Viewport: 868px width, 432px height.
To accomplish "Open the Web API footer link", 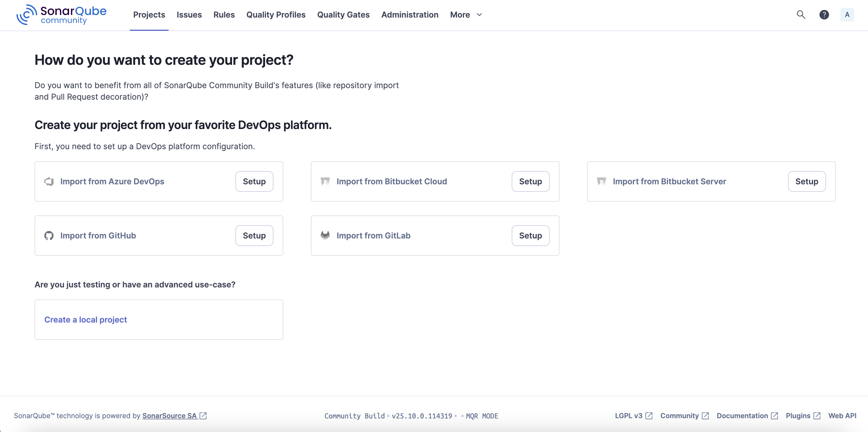I will (842, 416).
